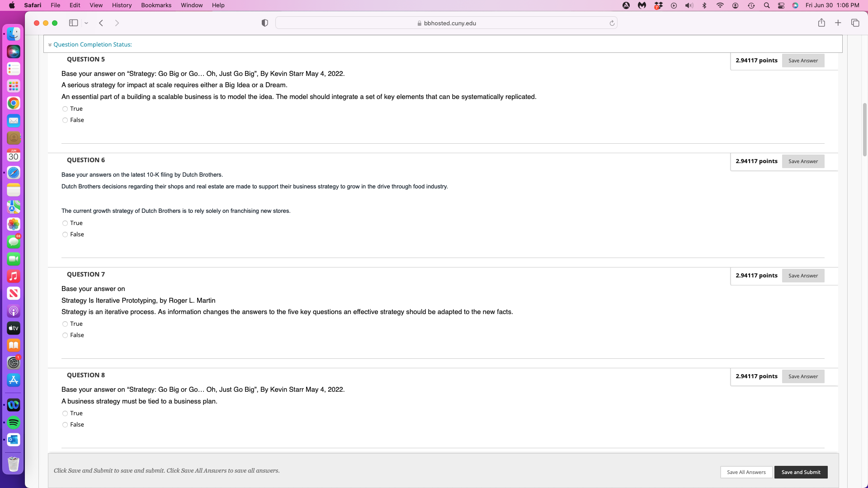
Task: Click Save and Submit button
Action: [x=801, y=472]
